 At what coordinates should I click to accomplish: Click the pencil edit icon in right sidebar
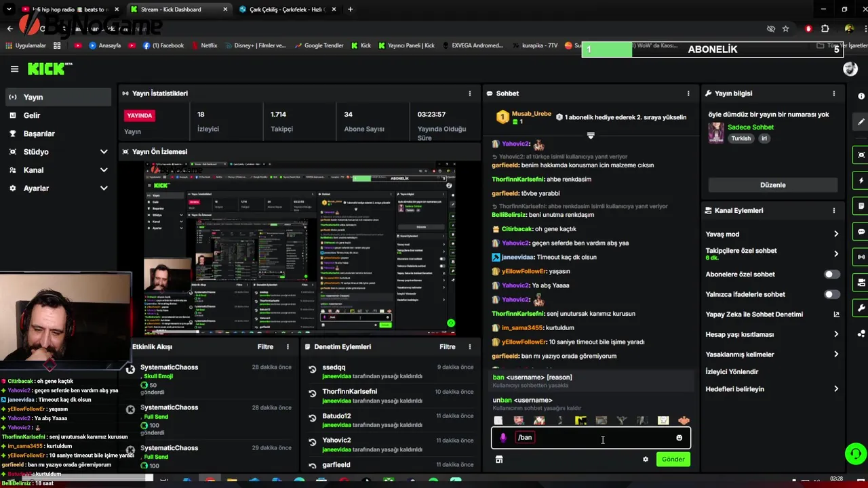(861, 122)
